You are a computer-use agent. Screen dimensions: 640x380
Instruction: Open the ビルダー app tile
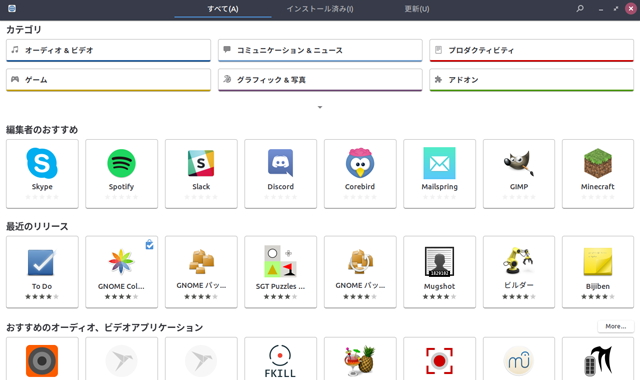[519, 272]
